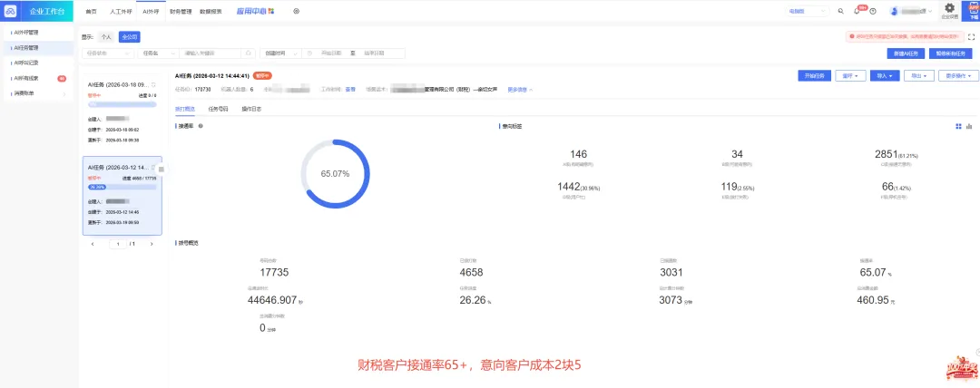
Task: Open the 导出 dropdown button
Action: pos(918,75)
